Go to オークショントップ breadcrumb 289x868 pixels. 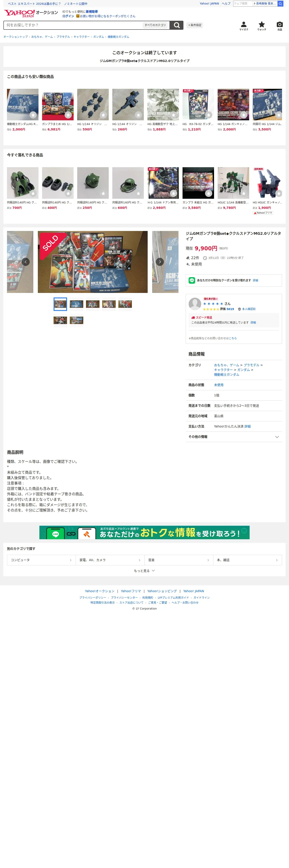(x=16, y=37)
